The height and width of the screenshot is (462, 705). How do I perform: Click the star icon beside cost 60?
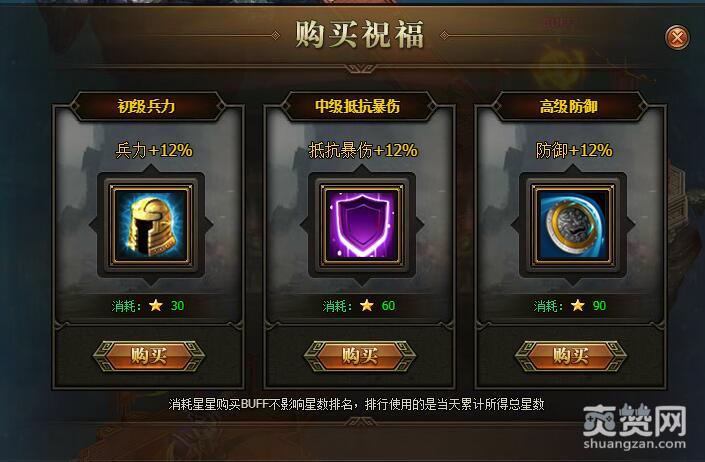click(367, 306)
